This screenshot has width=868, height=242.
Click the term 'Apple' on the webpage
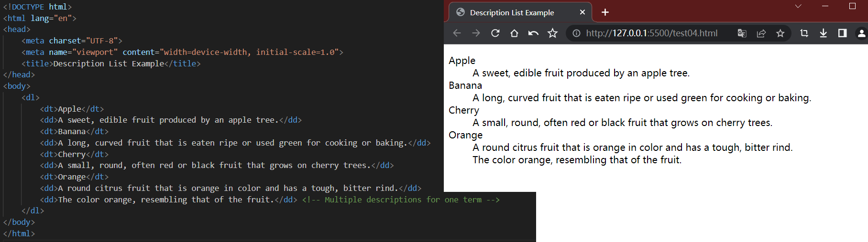[462, 61]
